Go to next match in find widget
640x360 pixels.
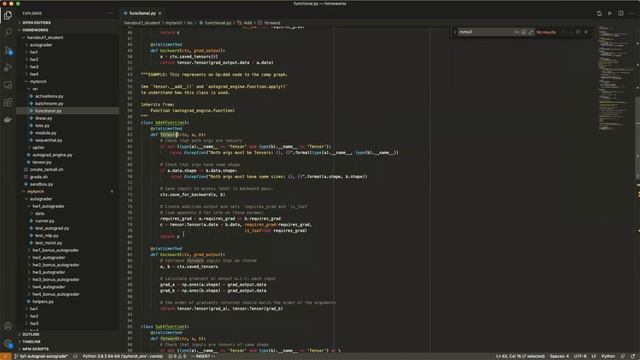[571, 32]
